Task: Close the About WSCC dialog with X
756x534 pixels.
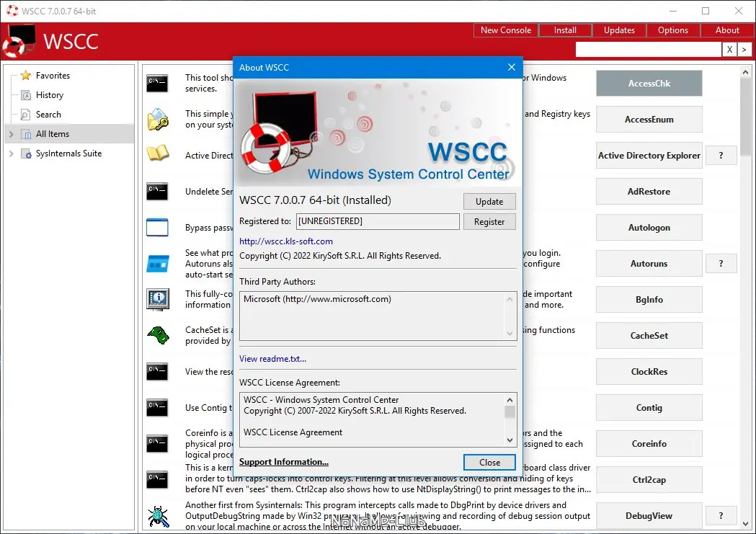Action: click(512, 68)
